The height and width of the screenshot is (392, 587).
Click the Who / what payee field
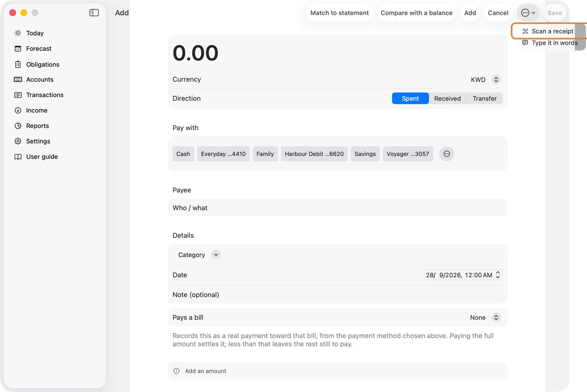pyautogui.click(x=337, y=208)
